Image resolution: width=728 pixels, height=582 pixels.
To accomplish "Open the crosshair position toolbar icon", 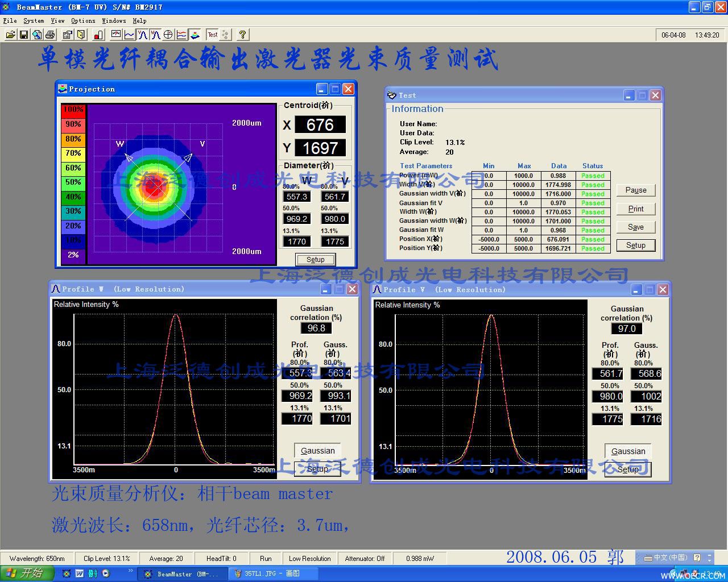I will (x=168, y=35).
